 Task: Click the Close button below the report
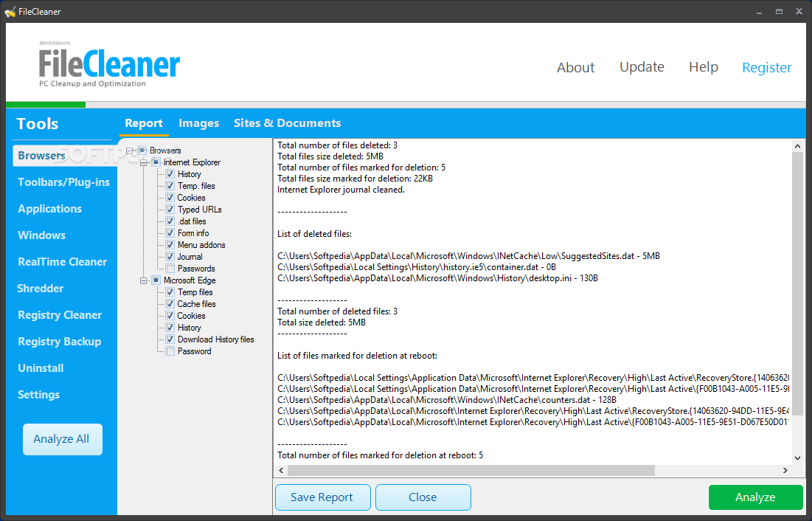pyautogui.click(x=423, y=497)
